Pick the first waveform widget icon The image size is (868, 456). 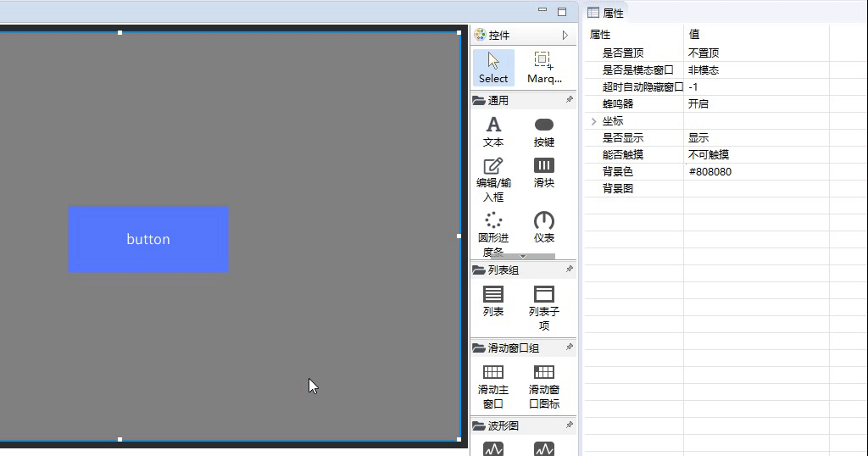pos(493,449)
